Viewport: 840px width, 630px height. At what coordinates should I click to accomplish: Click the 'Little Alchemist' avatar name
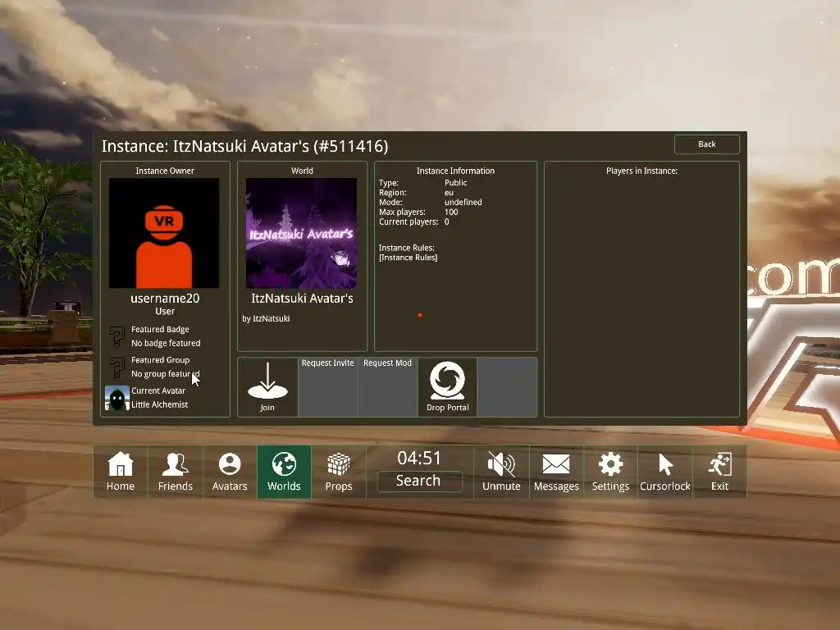tap(160, 404)
